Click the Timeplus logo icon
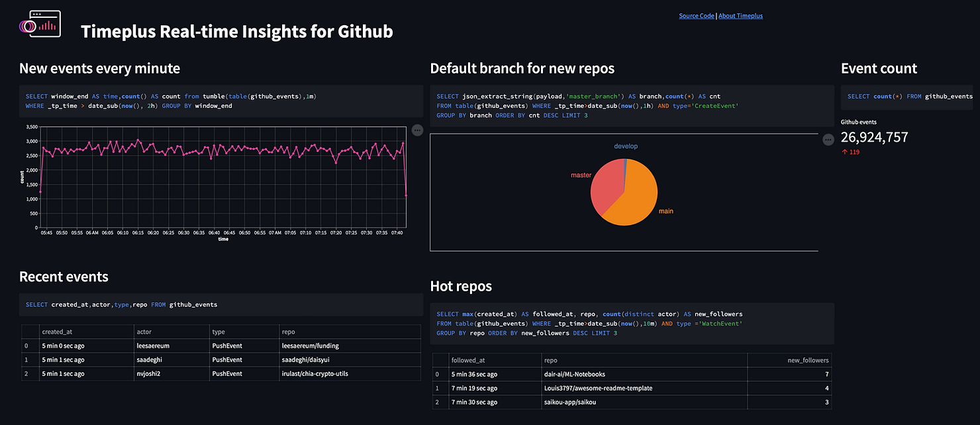The width and height of the screenshot is (980, 425). tap(40, 25)
